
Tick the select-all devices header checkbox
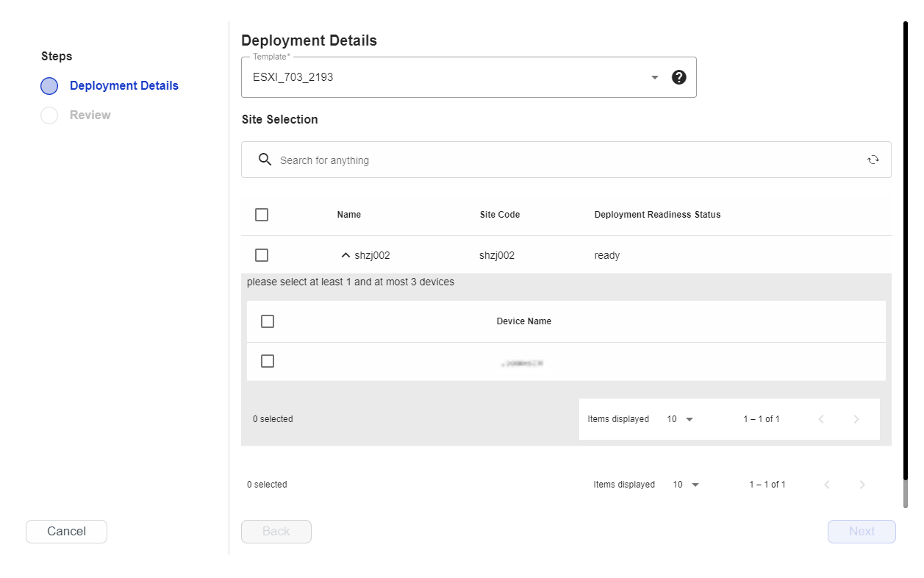(x=268, y=321)
